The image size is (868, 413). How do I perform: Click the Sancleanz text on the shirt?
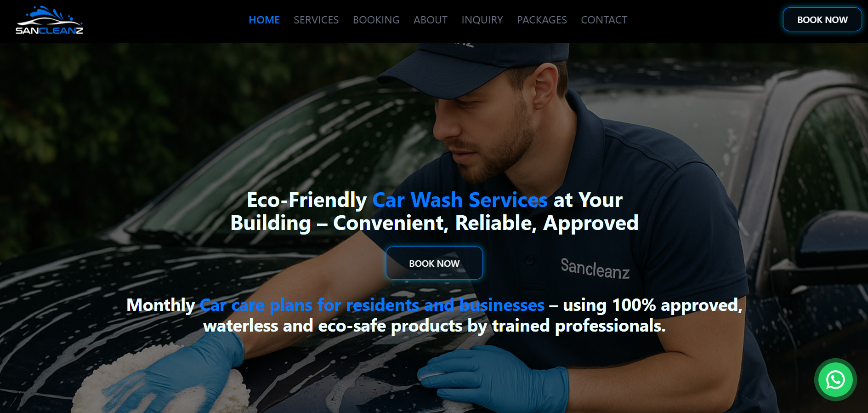[x=595, y=269]
